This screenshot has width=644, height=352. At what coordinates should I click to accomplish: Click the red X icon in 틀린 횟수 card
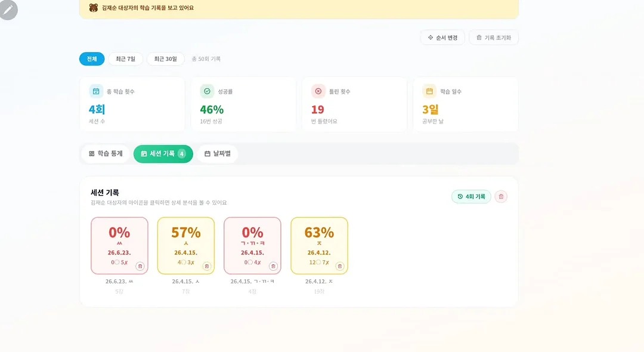pyautogui.click(x=318, y=91)
